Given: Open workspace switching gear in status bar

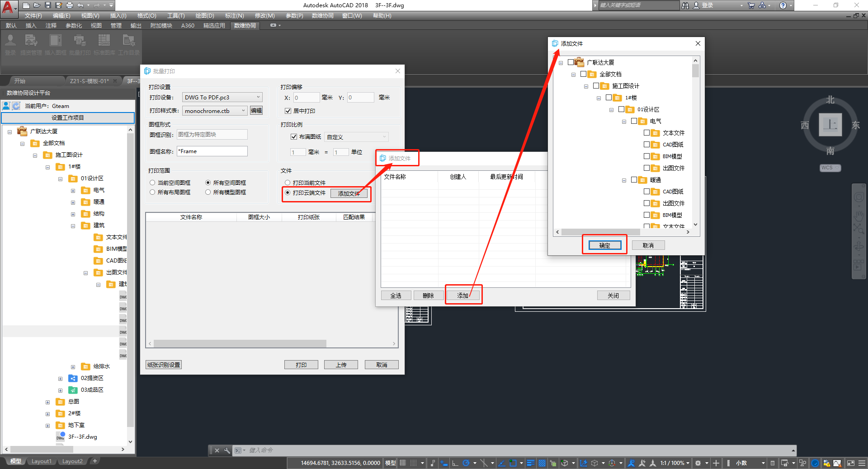Looking at the screenshot, I should click(698, 463).
